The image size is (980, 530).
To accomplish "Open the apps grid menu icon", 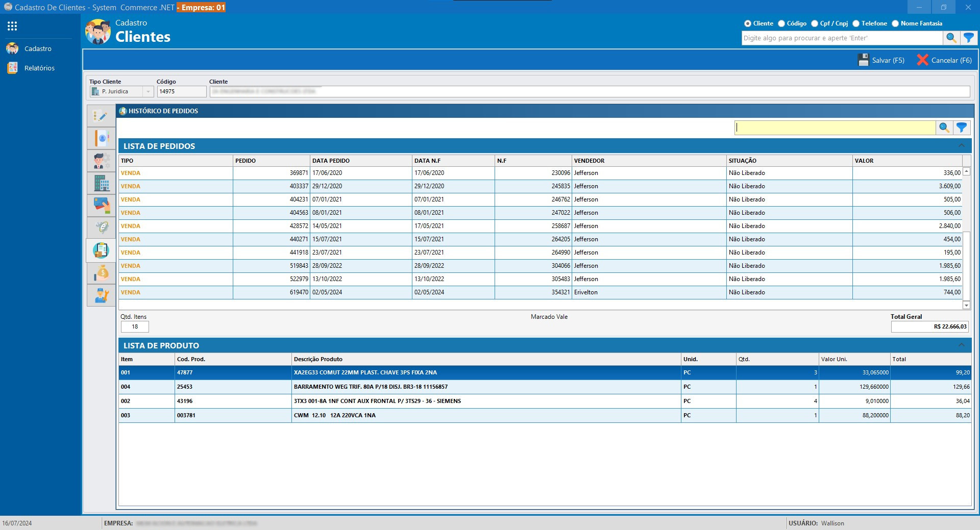I will 12,26.
